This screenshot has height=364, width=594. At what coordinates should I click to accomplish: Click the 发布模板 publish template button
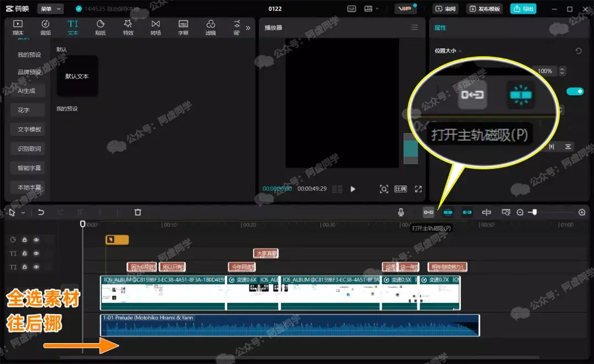click(484, 9)
